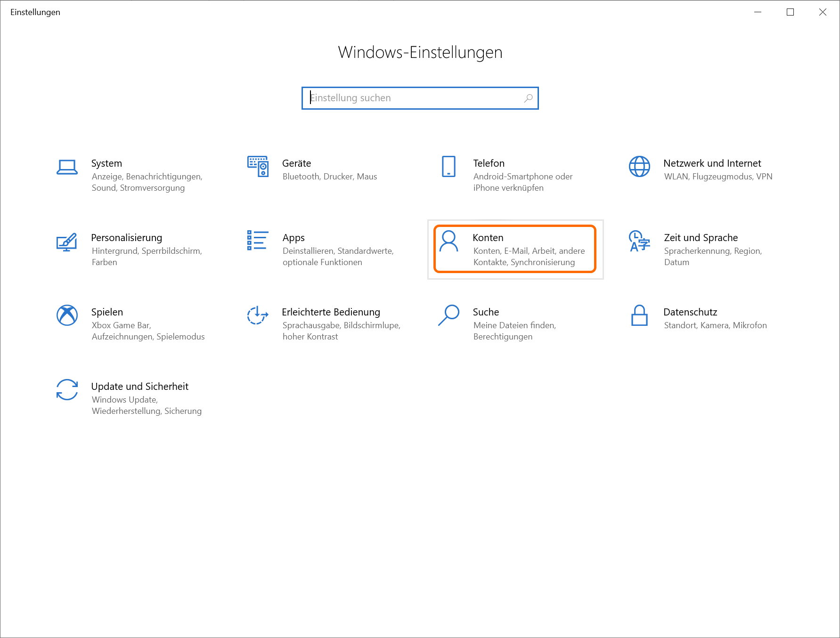This screenshot has height=638, width=840.
Task: Minimize the Einstellungen window
Action: pyautogui.click(x=758, y=12)
